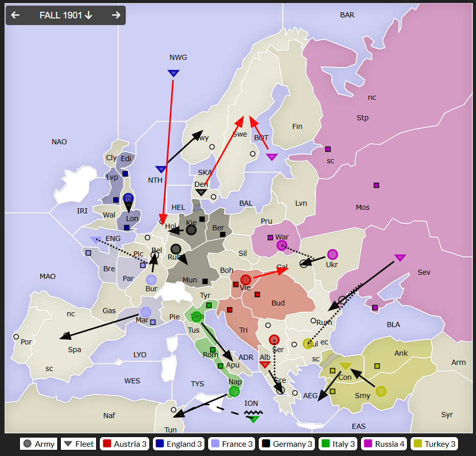Click the Russia 4 legend entry
The width and height of the screenshot is (476, 456).
(x=384, y=444)
